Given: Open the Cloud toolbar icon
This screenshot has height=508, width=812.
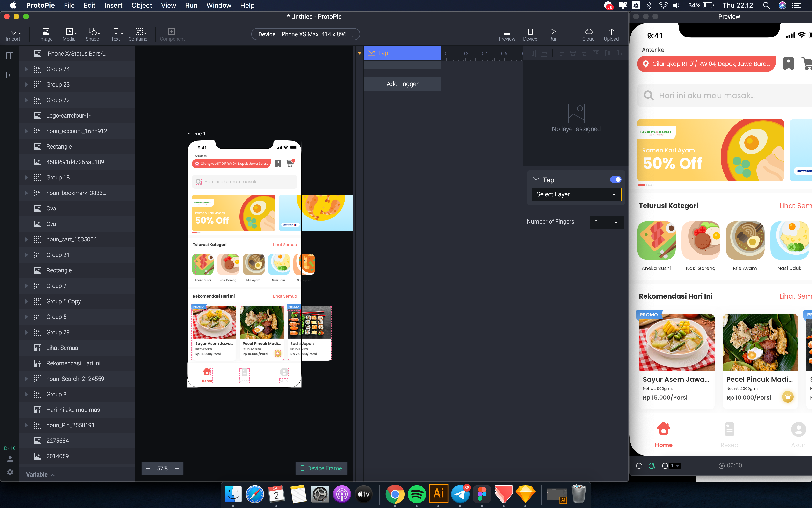Looking at the screenshot, I should pyautogui.click(x=588, y=34).
